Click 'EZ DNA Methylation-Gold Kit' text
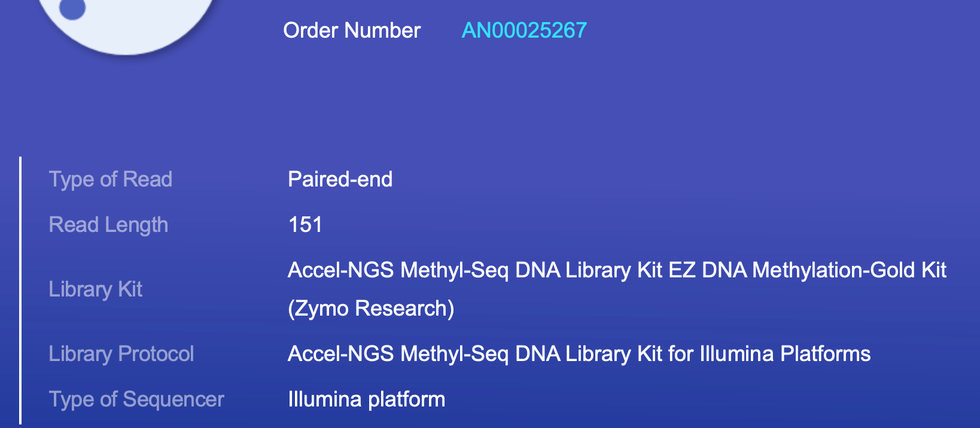The image size is (980, 428). [807, 270]
